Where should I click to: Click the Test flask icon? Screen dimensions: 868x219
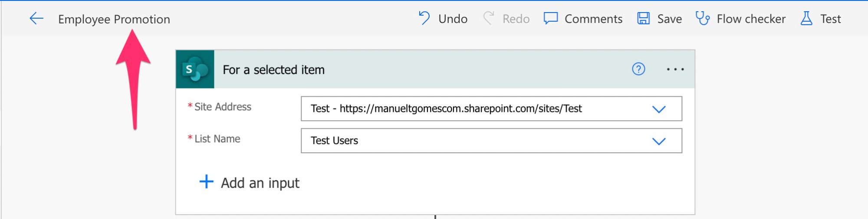[x=806, y=19]
